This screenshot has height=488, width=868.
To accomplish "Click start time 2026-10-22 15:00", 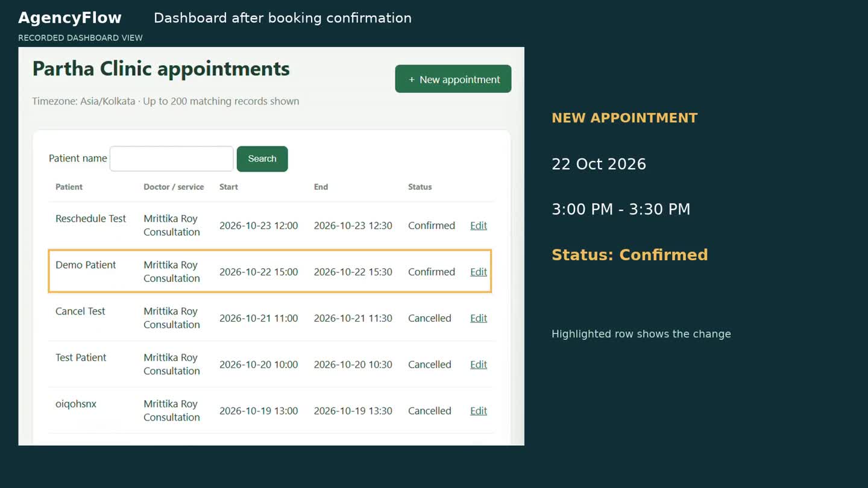I will pos(259,272).
